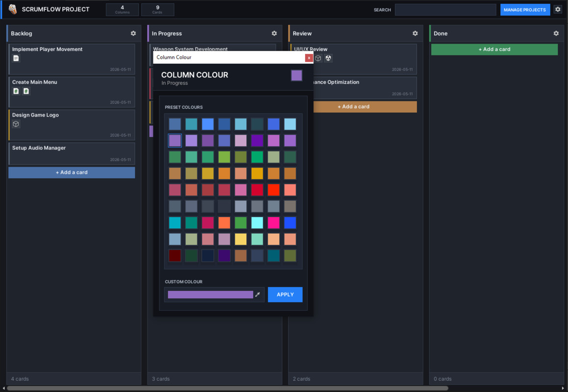Screen dimensions: 568x392
Task: Click the ScrumFlow app logo icon
Action: (x=13, y=9)
